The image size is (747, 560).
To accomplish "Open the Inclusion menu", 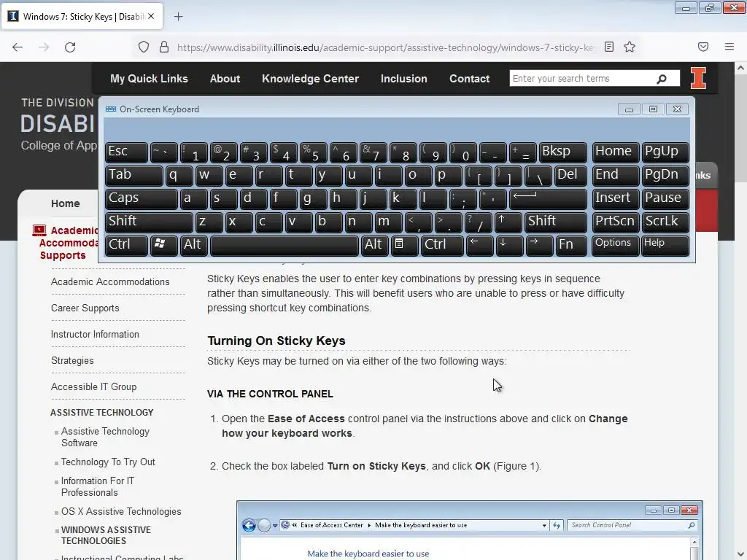I will pyautogui.click(x=403, y=79).
